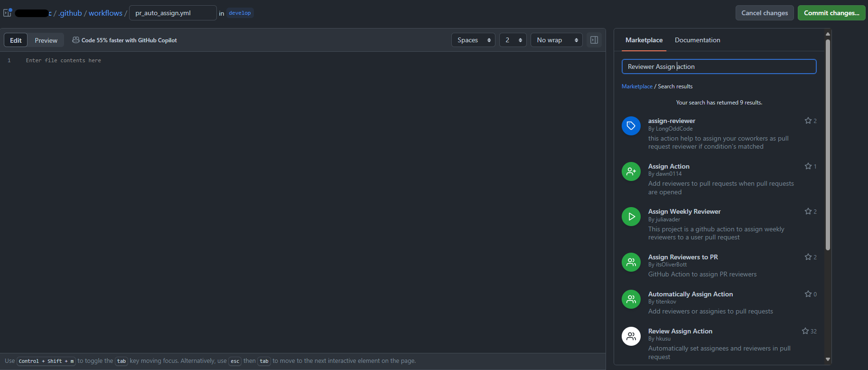
Task: Open the Assign Action result title
Action: coord(669,166)
